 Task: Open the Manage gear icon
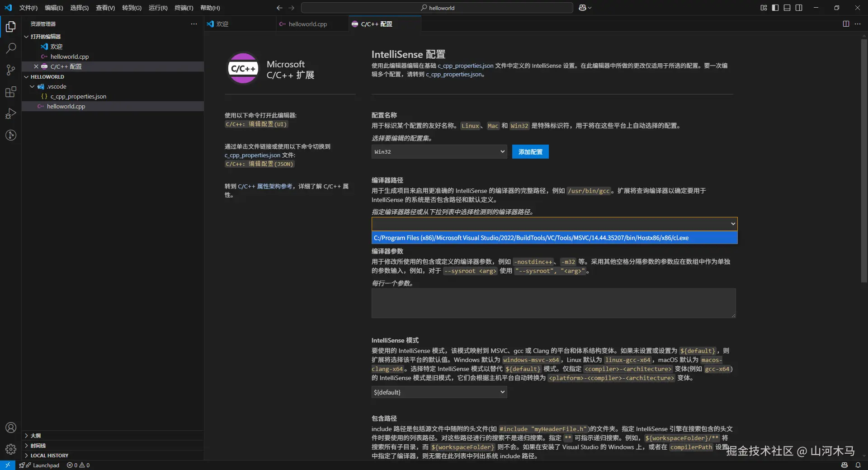[11, 449]
